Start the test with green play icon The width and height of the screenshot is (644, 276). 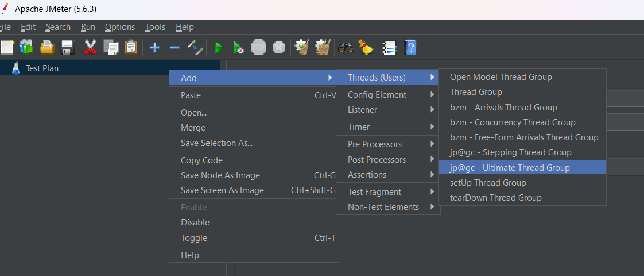click(219, 48)
